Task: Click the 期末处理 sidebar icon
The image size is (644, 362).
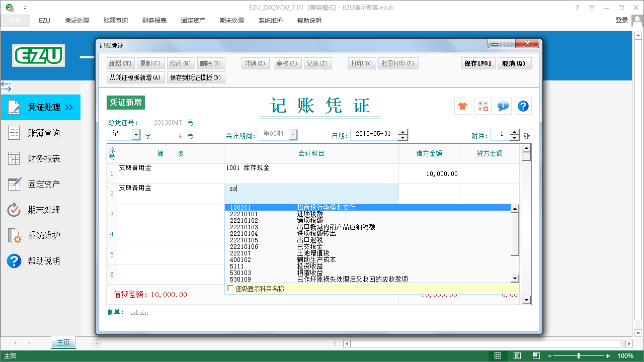Action: click(14, 210)
